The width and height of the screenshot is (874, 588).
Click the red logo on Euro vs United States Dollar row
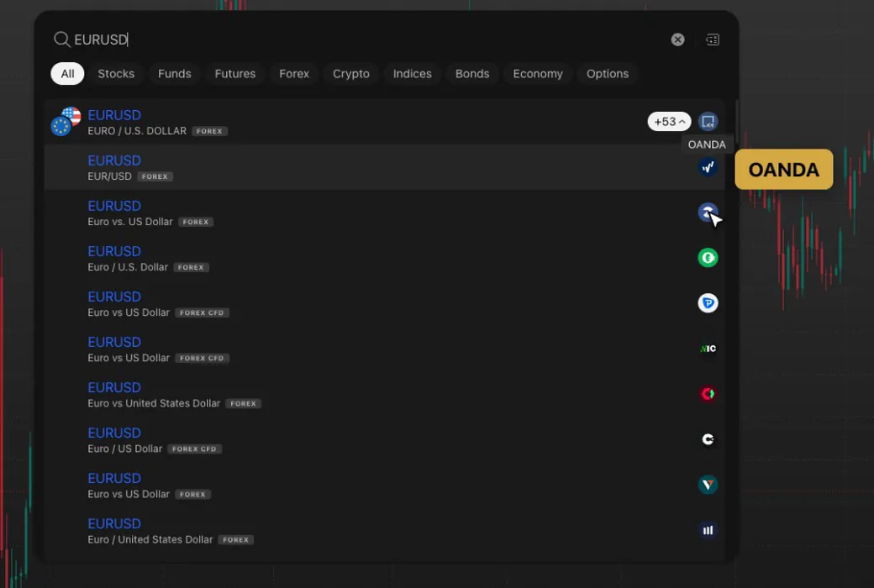[x=708, y=394]
